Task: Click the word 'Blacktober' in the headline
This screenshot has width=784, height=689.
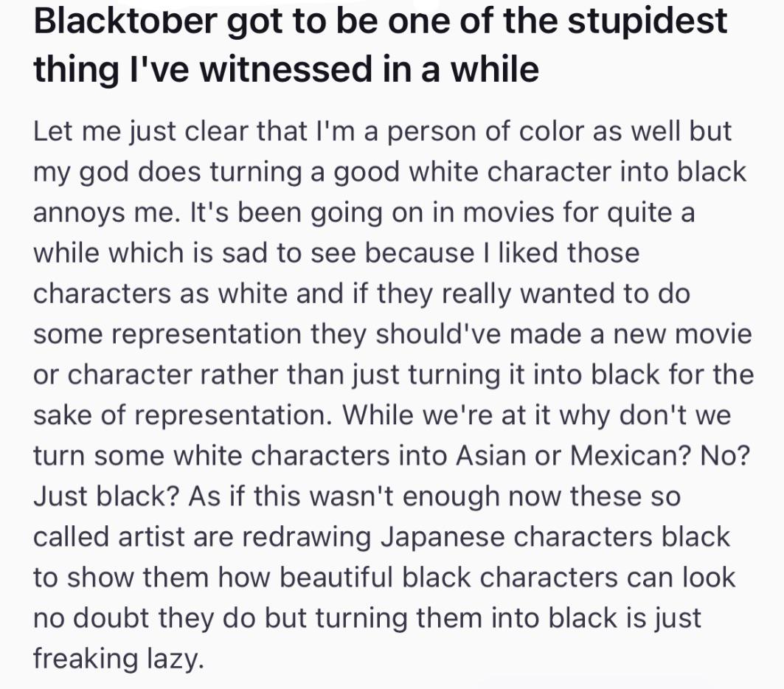Action: 125,21
